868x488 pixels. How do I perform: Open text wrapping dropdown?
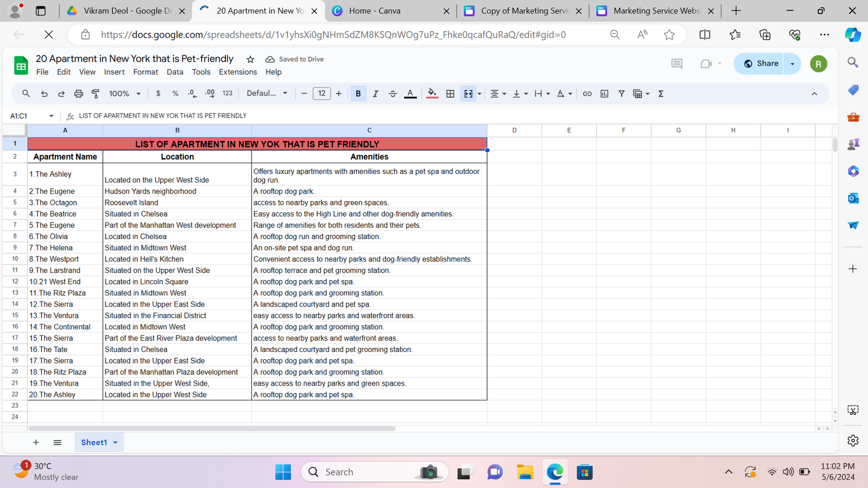[542, 94]
